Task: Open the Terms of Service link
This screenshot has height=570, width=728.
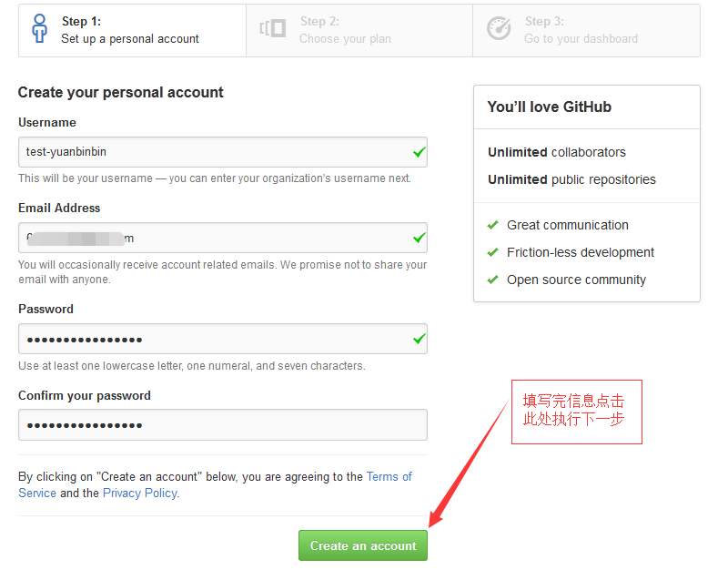Action: click(389, 477)
